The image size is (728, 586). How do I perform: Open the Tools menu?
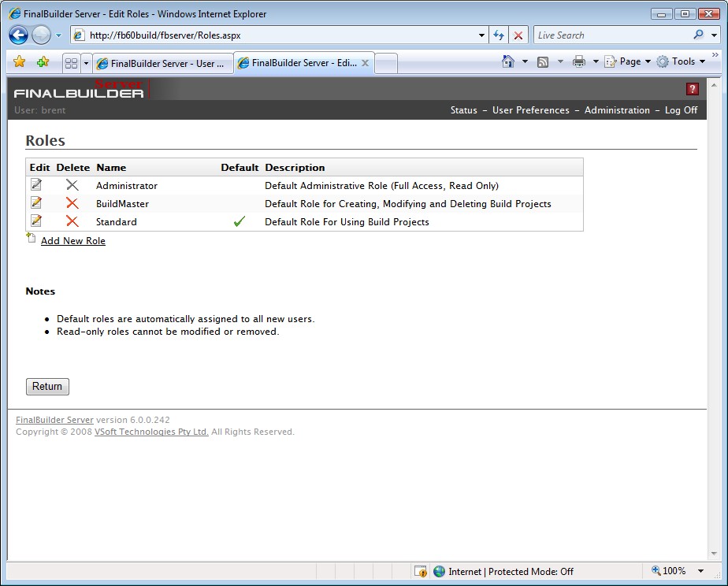[x=681, y=61]
